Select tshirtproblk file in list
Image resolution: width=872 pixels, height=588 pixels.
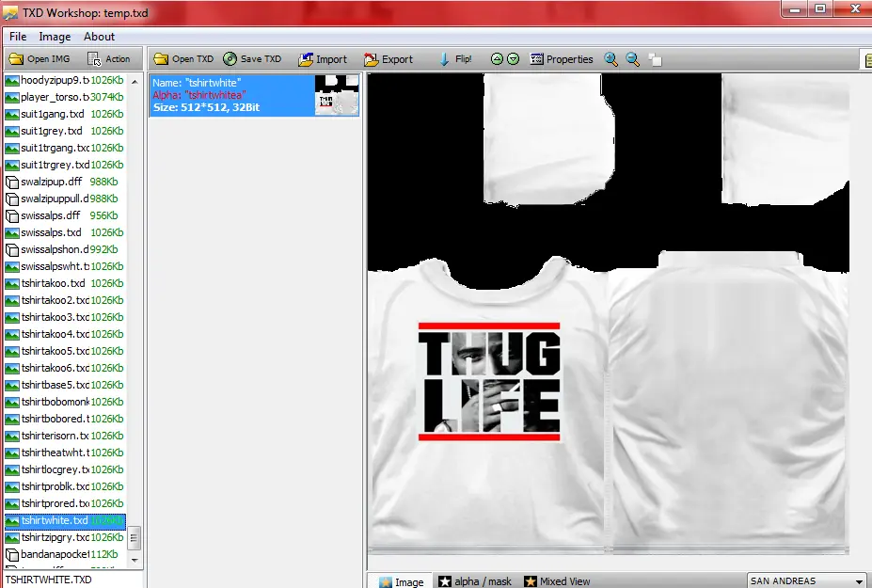65,486
